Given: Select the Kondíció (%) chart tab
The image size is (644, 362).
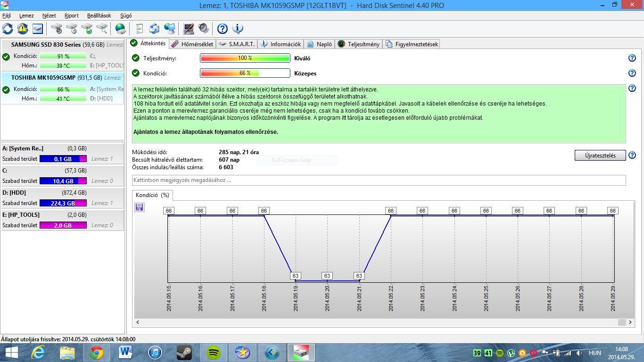Looking at the screenshot, I should pos(152,195).
